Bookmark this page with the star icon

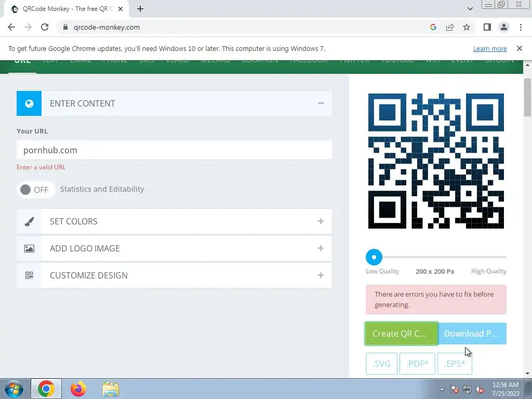(467, 27)
